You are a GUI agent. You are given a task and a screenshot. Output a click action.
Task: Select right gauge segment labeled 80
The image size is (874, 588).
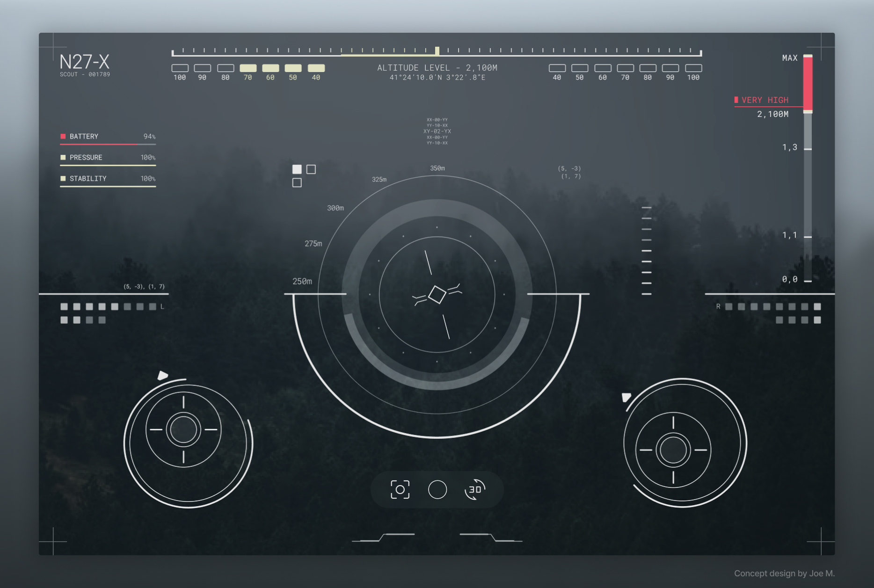[648, 68]
